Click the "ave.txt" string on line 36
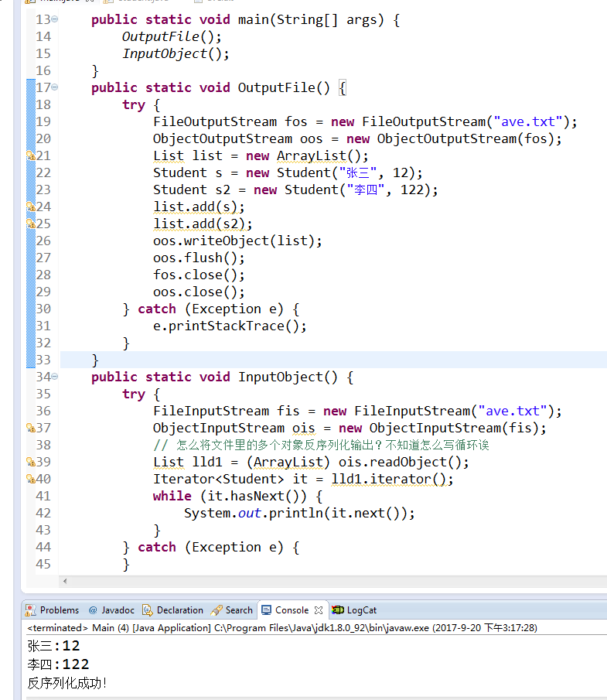The image size is (607, 700). pos(513,411)
